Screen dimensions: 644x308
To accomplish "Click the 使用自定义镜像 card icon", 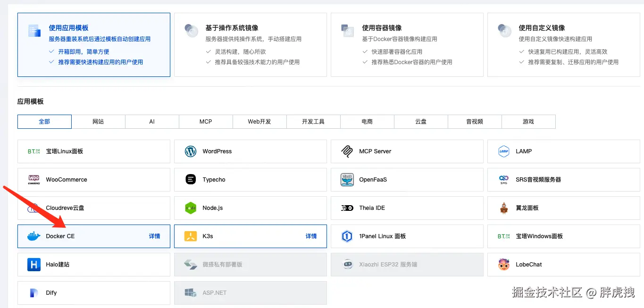I will click(x=504, y=31).
